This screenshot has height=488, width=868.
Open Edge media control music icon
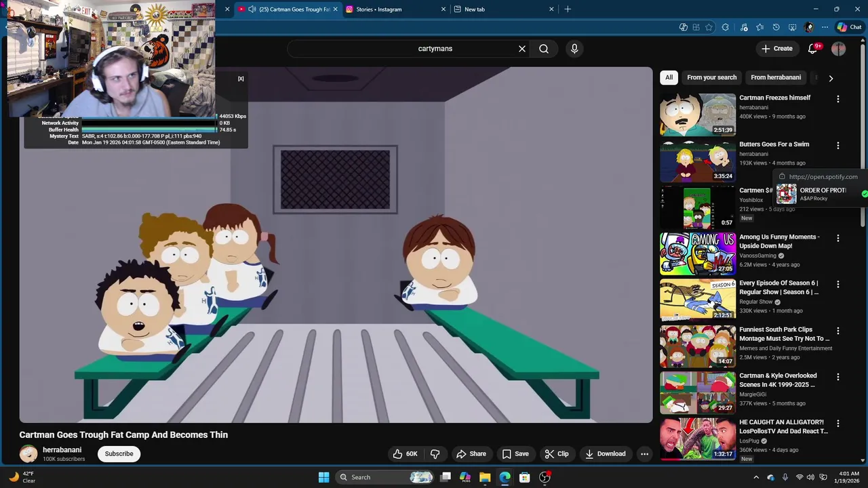[744, 27]
